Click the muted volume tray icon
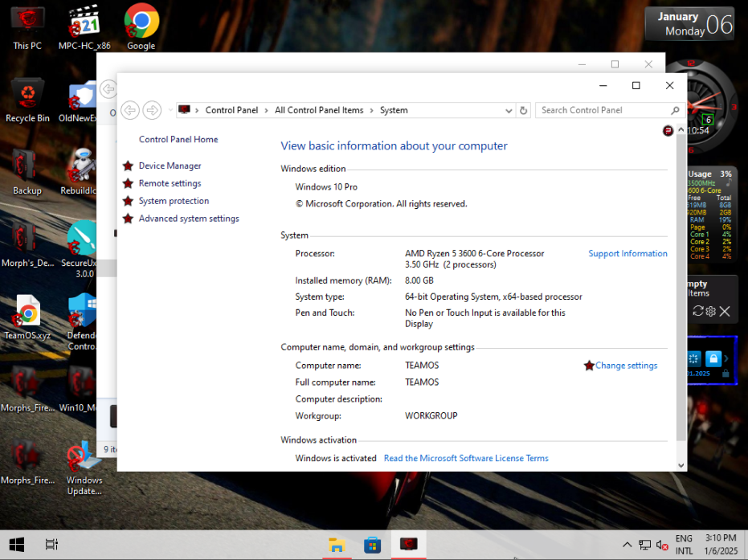This screenshot has width=748, height=560. pos(662,545)
